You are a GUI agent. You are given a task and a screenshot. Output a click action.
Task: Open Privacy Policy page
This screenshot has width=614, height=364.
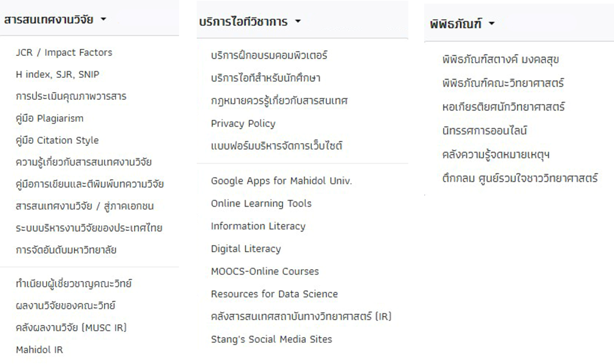(x=243, y=123)
